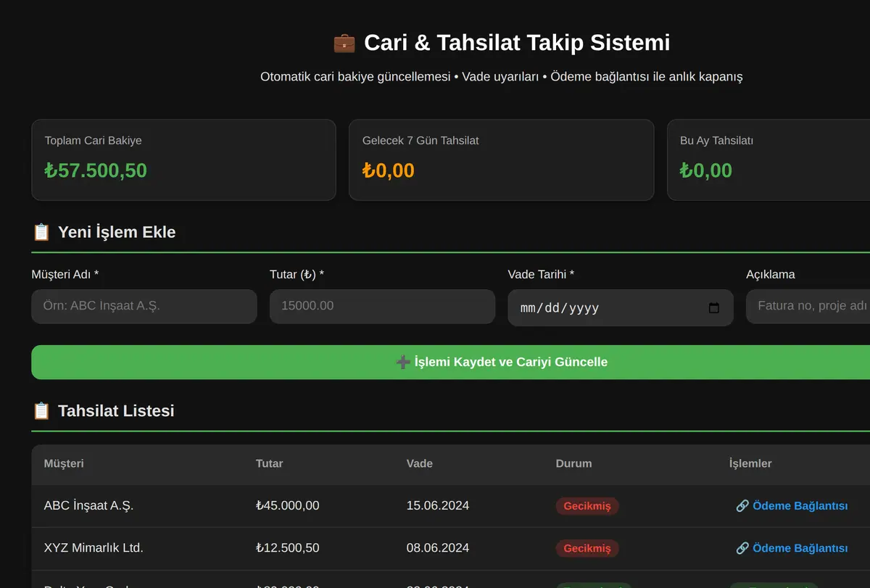This screenshot has width=870, height=588.
Task: Click the Bu Ay Tahsilatı card label
Action: pyautogui.click(x=716, y=141)
